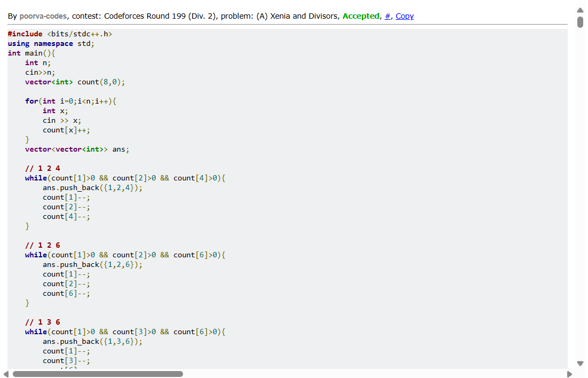
Task: Open the poorva-codes author profile link
Action: 43,16
